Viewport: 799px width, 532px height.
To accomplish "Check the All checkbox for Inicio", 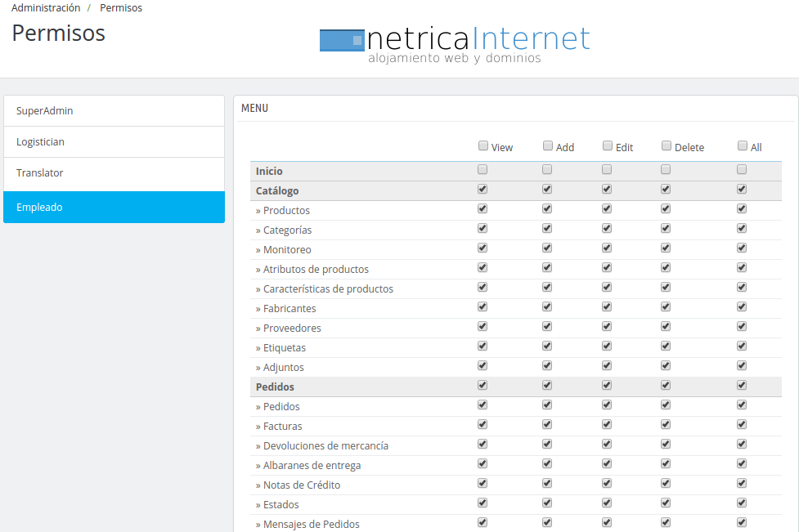I will click(x=742, y=170).
